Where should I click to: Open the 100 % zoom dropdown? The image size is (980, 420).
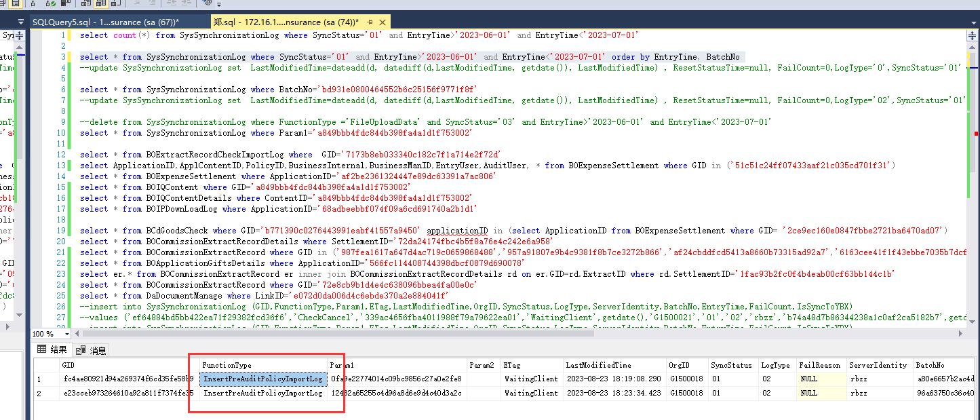tap(65, 334)
